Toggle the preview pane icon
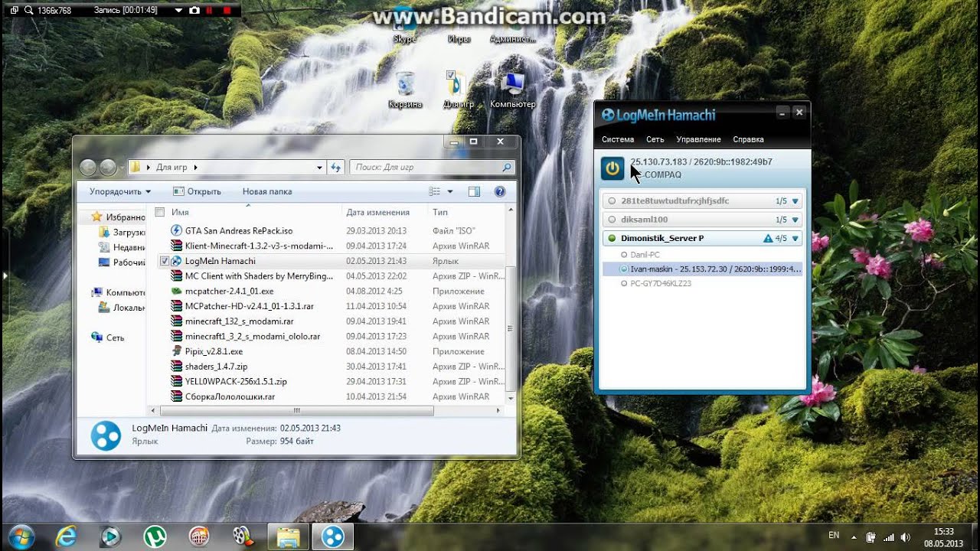This screenshot has width=980, height=551. pyautogui.click(x=474, y=191)
